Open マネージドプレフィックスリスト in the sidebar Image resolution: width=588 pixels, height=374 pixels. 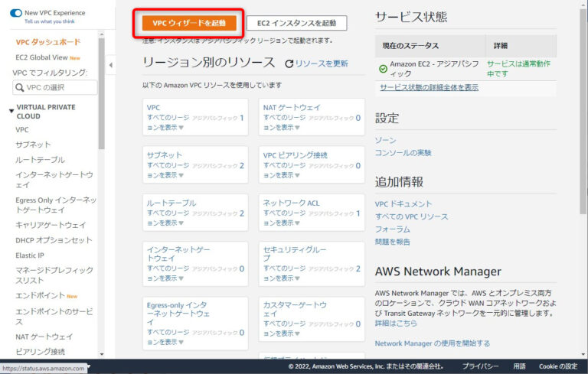[x=54, y=275]
